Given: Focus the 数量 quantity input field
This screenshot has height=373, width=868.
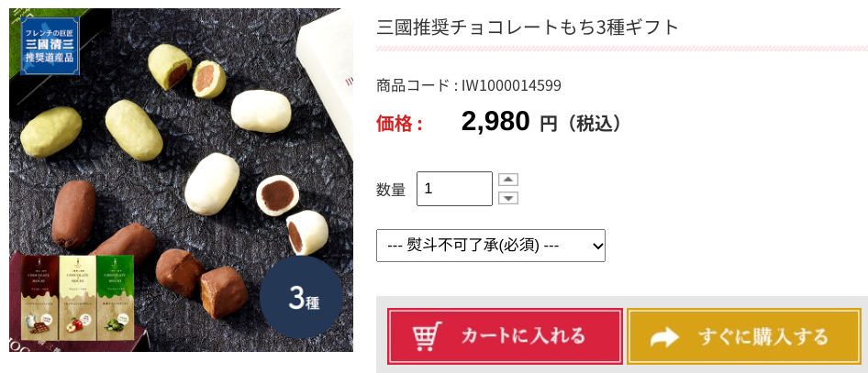Looking at the screenshot, I should coord(454,189).
